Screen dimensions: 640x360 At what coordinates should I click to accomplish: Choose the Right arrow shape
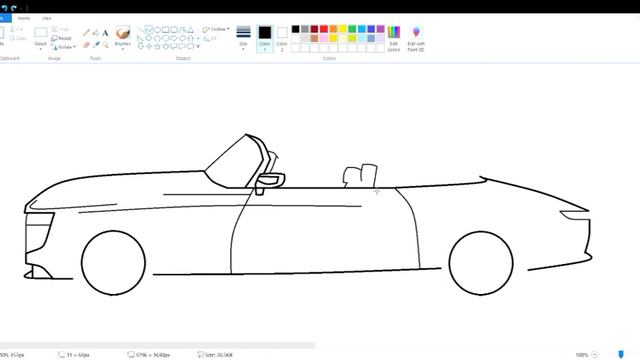pos(174,38)
